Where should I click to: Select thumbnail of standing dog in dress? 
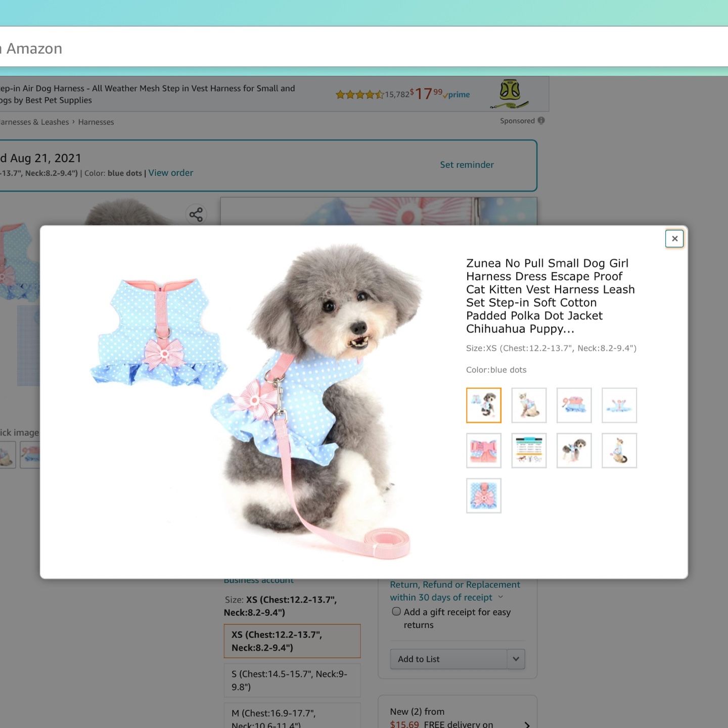coord(574,450)
